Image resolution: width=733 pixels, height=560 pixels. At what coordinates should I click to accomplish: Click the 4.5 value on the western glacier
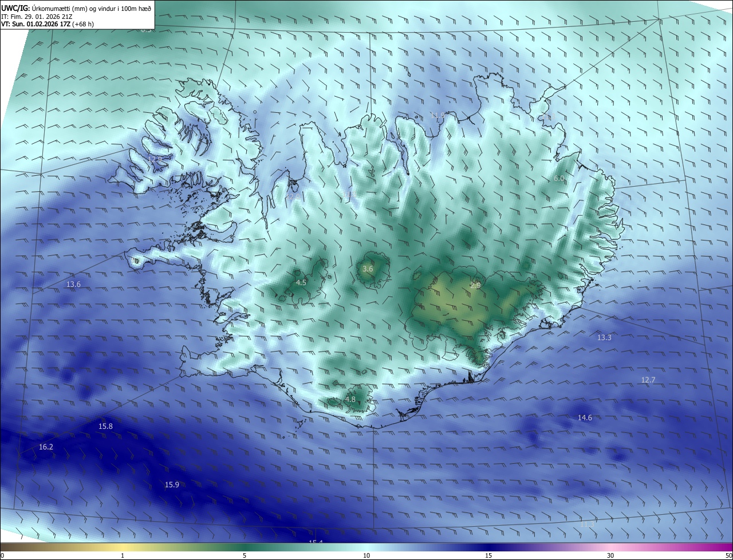click(301, 282)
